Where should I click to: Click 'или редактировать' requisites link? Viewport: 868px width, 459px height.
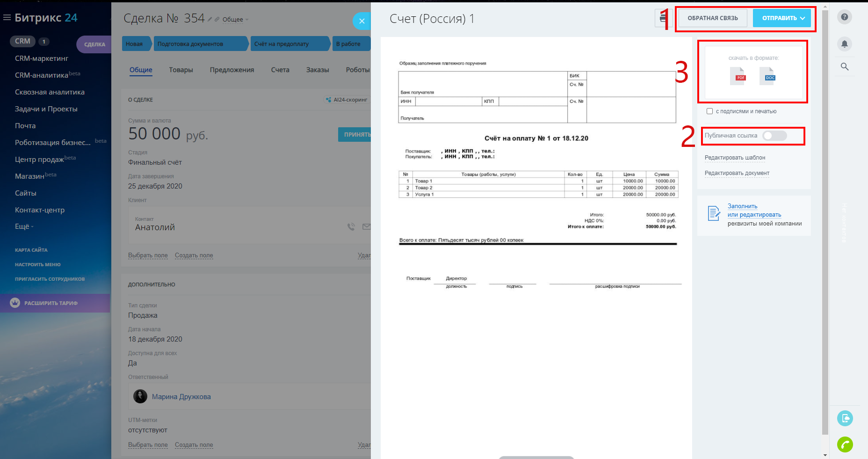754,215
